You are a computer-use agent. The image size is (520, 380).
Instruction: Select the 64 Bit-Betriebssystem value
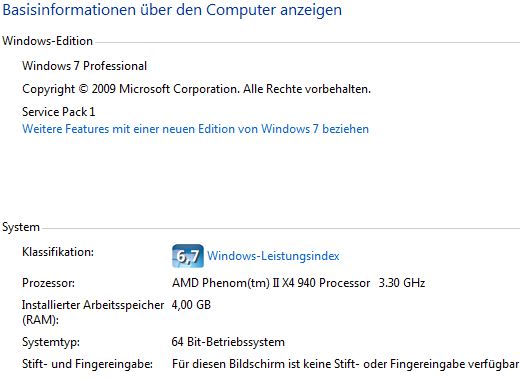(228, 342)
